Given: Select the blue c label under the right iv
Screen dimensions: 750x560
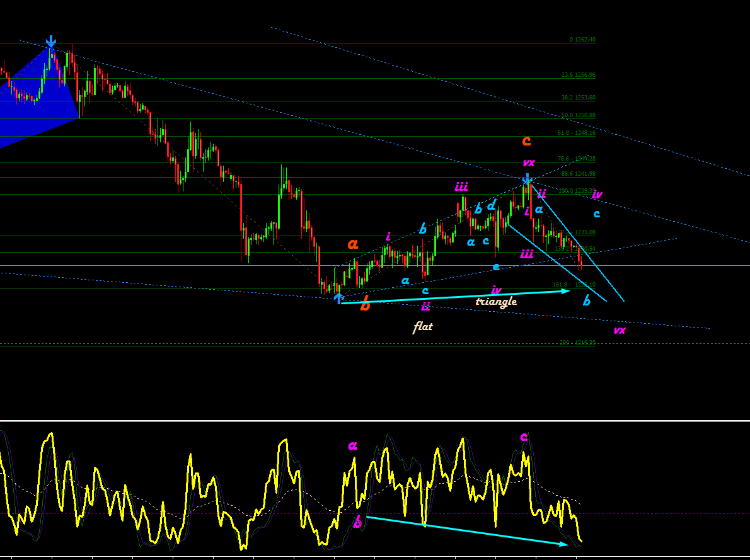Looking at the screenshot, I should (596, 214).
